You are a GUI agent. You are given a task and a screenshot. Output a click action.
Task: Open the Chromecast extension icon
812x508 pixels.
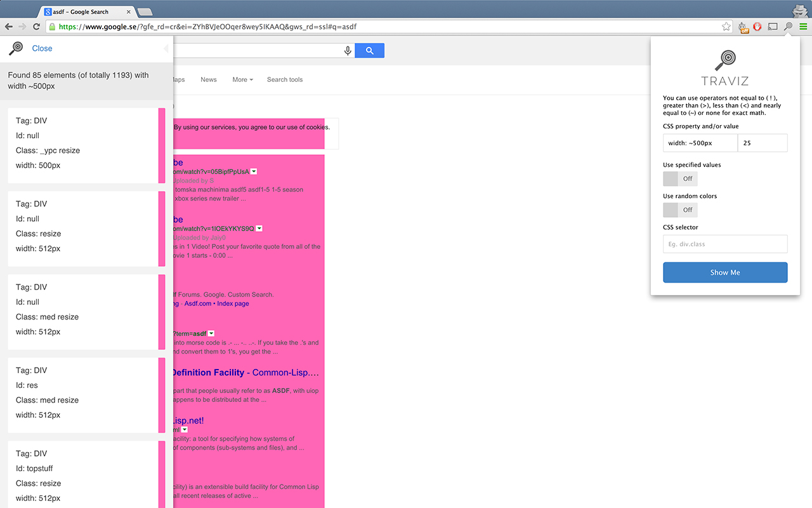tap(773, 27)
